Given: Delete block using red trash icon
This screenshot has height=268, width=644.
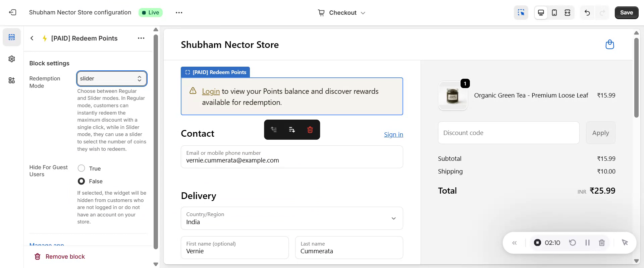Looking at the screenshot, I should pyautogui.click(x=310, y=130).
